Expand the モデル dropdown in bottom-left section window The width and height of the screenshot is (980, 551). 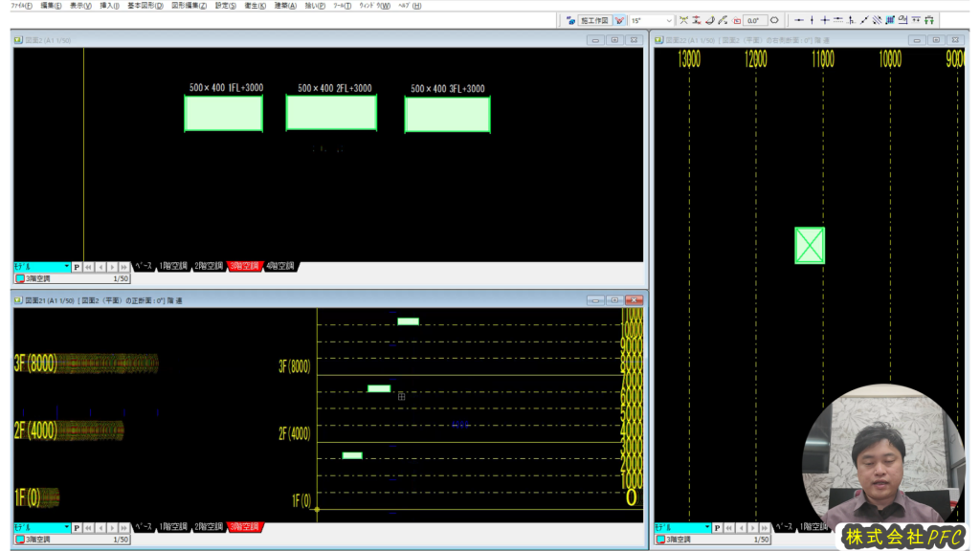(66, 527)
